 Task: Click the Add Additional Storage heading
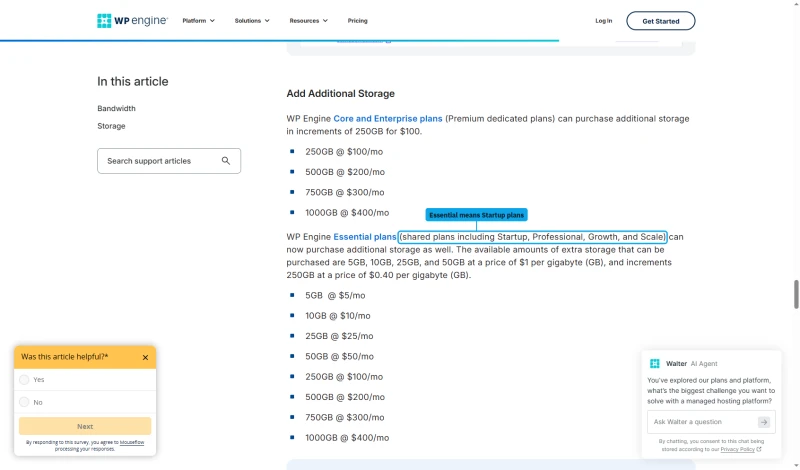(340, 93)
